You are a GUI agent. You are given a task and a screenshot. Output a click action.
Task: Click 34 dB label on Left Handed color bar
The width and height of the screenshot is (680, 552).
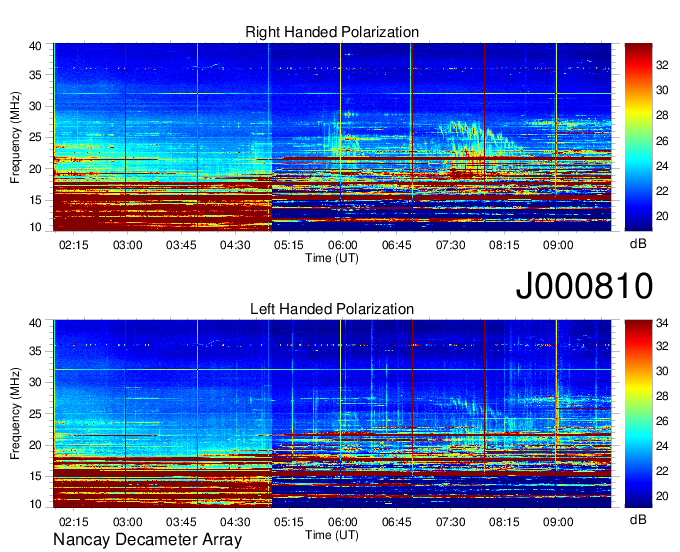(662, 323)
